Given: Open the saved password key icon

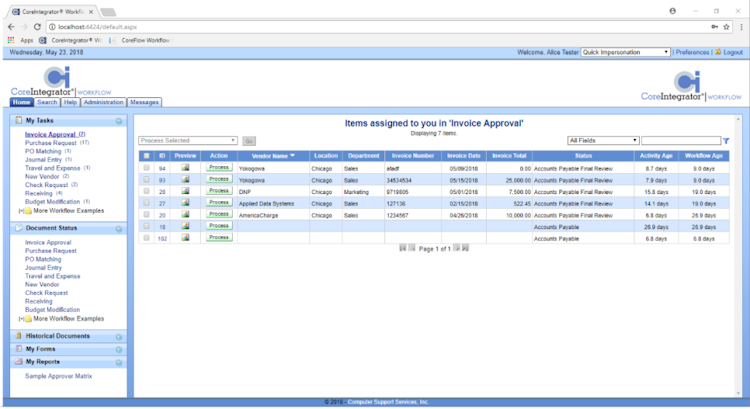Looking at the screenshot, I should tap(714, 27).
